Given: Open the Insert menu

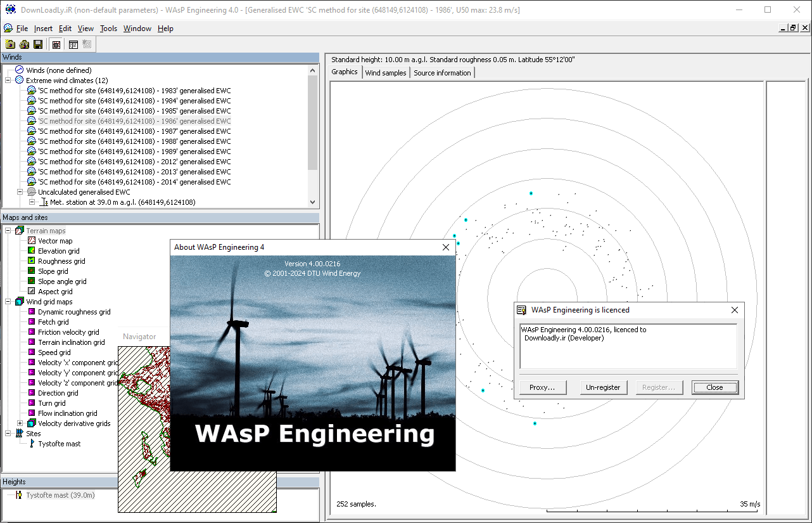Looking at the screenshot, I should (x=44, y=29).
